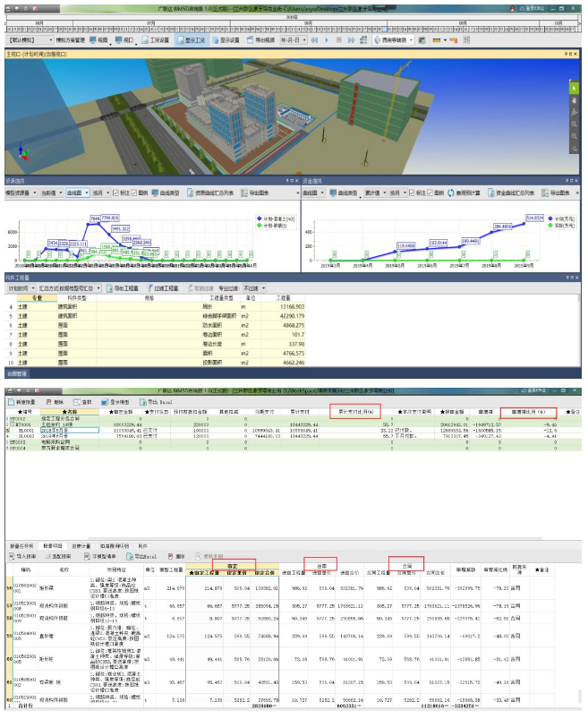Click the zoom in magnifier in viewport sidebar

(574, 124)
